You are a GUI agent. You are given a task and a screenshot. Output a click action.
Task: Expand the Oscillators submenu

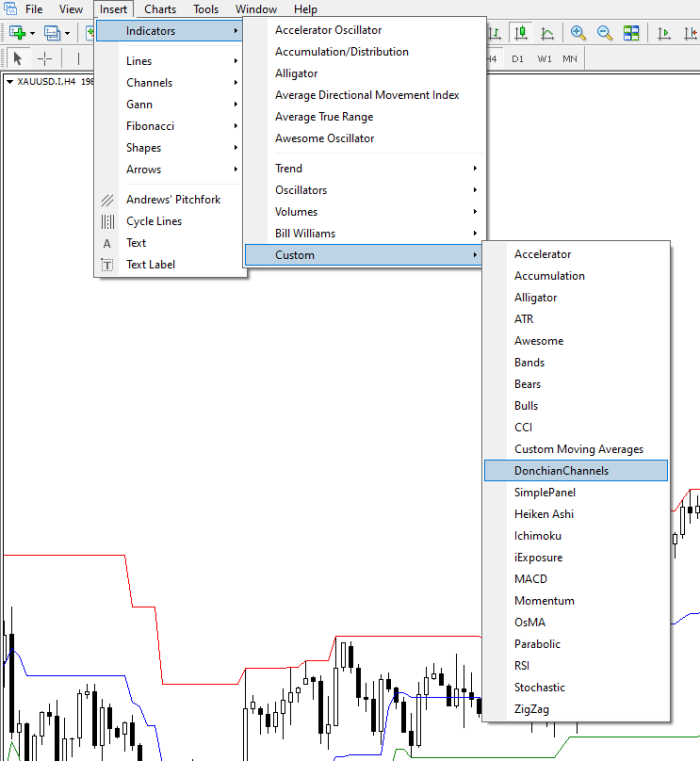click(364, 190)
